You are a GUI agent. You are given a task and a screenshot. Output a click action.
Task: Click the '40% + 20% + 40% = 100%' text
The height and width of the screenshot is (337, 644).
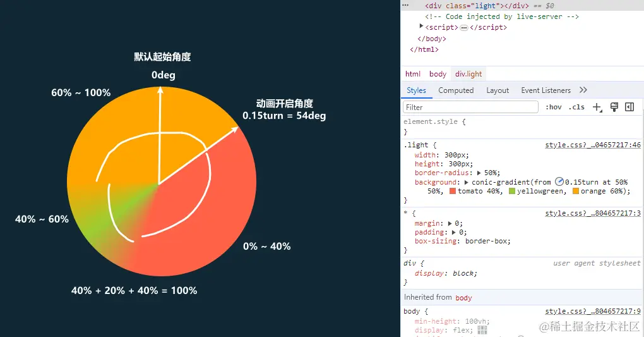(x=134, y=290)
